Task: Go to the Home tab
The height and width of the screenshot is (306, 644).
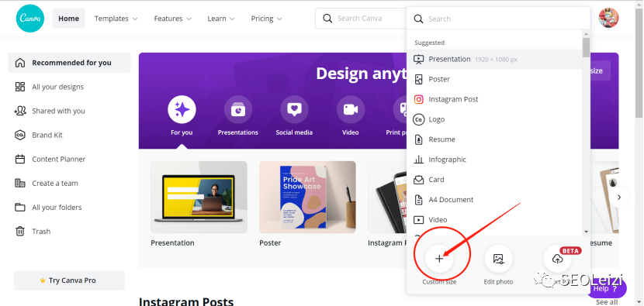Action: click(x=68, y=19)
